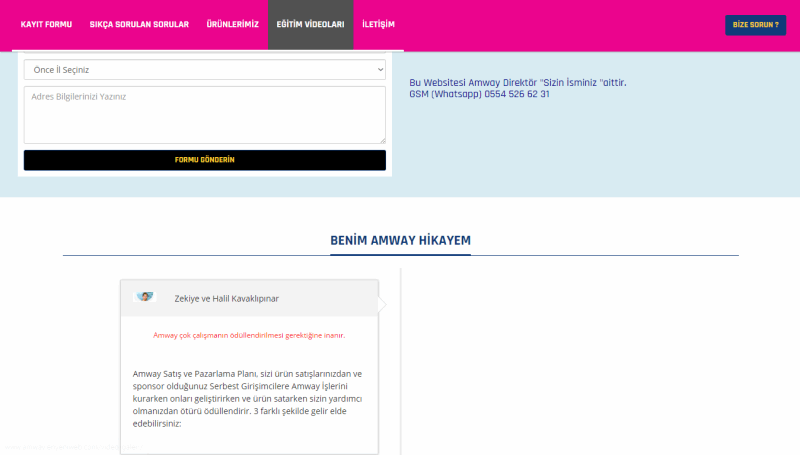Go to SIKÇA SORULAN SORULAR page
Image resolution: width=800 pixels, height=455 pixels.
coord(139,24)
